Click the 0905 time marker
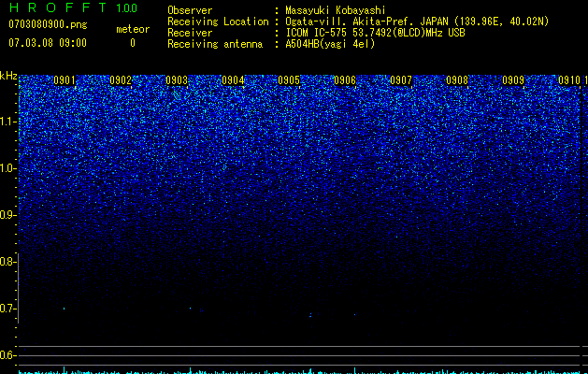The width and height of the screenshot is (588, 374). 289,80
